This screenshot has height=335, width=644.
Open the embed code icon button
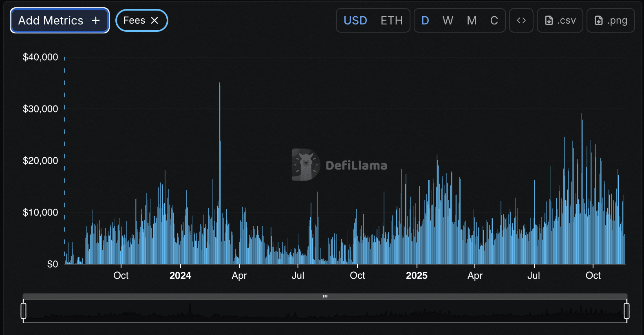[x=521, y=20]
